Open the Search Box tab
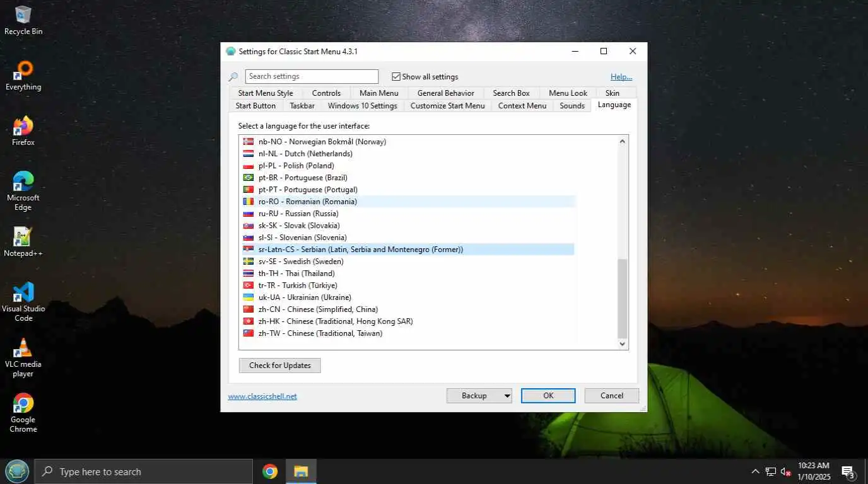Screen dimensions: 868x484 (x=512, y=93)
